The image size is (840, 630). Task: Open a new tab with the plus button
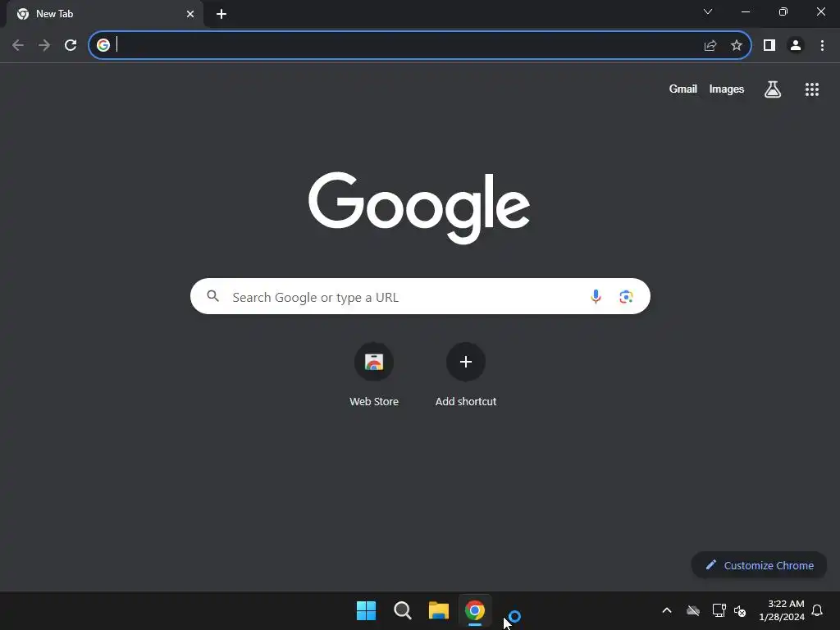221,14
